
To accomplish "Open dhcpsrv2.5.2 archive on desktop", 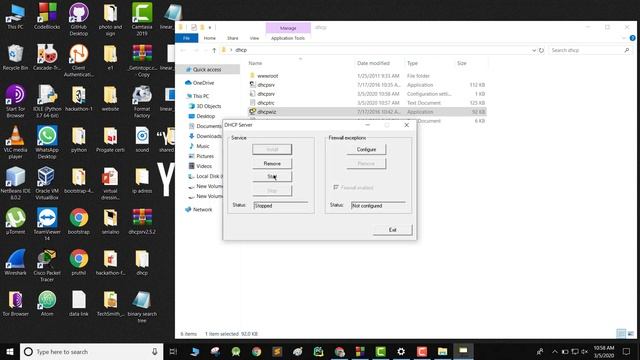I will pos(142,221).
